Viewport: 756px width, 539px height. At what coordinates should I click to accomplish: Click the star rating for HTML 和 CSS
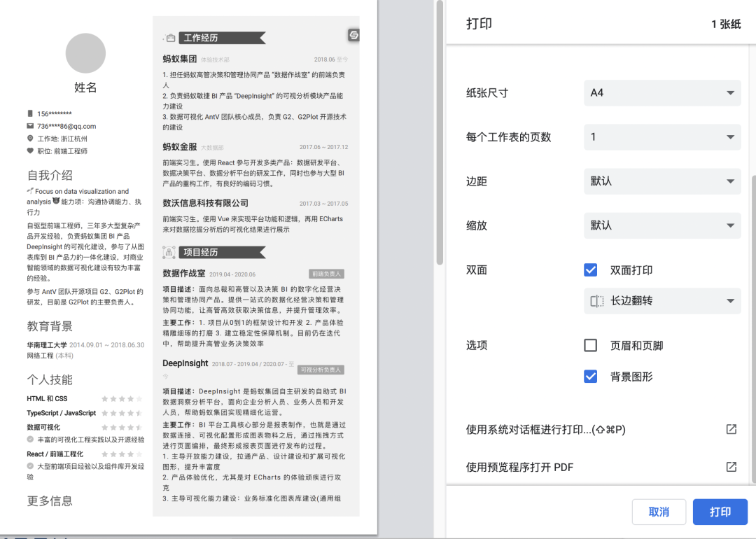pyautogui.click(x=122, y=399)
